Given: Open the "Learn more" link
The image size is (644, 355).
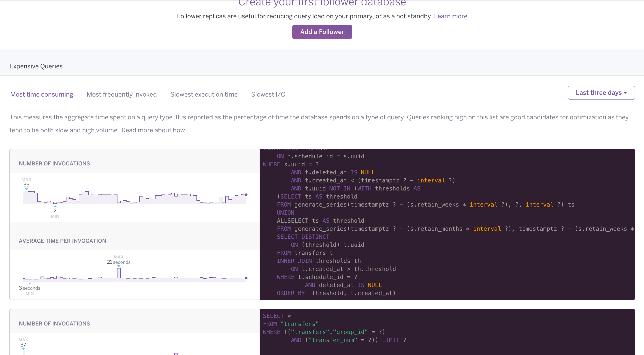Looking at the screenshot, I should point(450,16).
